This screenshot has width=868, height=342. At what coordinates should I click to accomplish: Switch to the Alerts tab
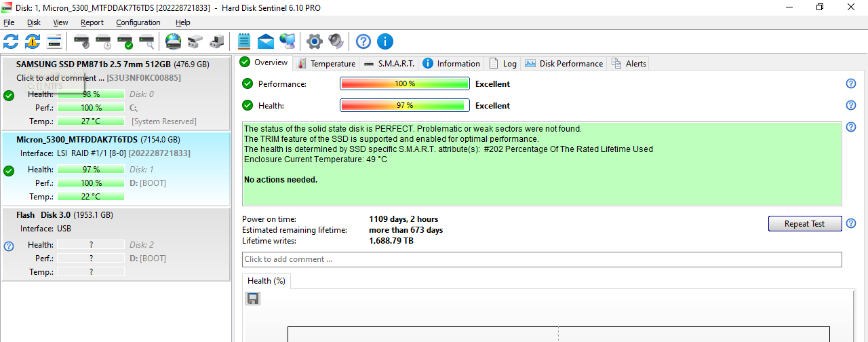pyautogui.click(x=629, y=63)
